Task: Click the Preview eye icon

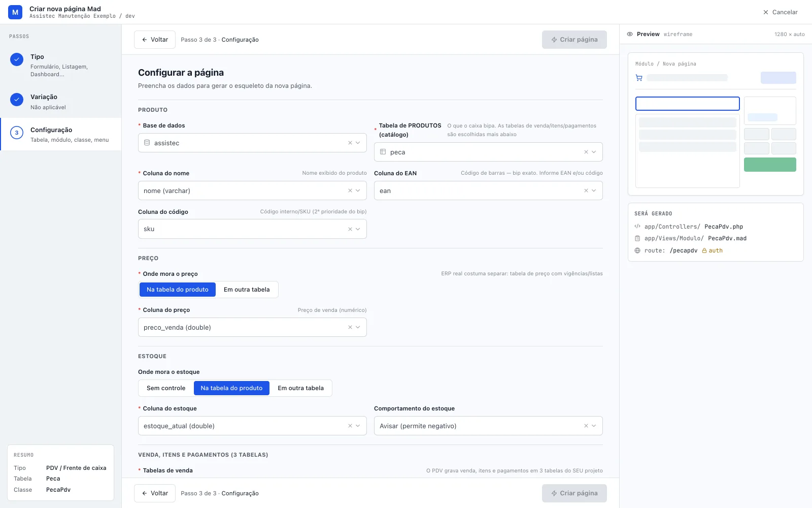Action: pyautogui.click(x=630, y=34)
